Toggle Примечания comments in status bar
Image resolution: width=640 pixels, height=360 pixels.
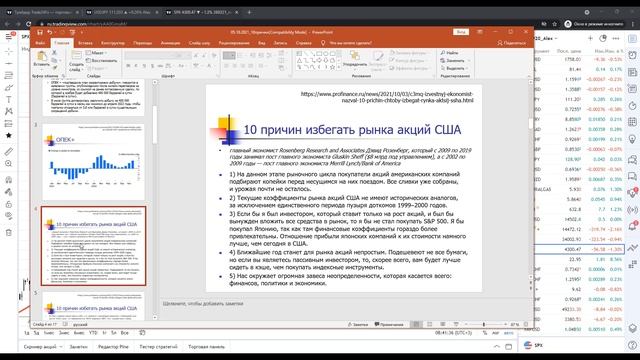pyautogui.click(x=389, y=324)
